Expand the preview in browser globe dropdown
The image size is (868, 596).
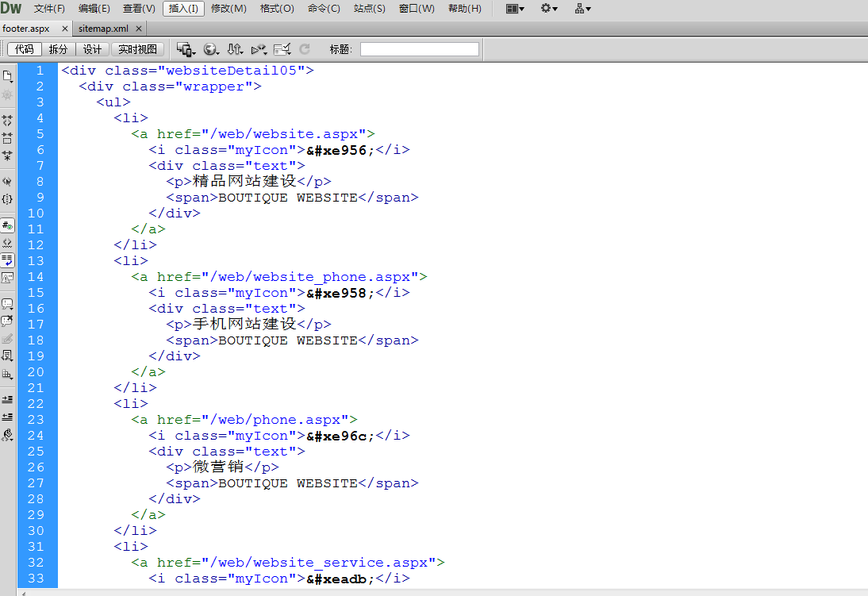tap(211, 49)
